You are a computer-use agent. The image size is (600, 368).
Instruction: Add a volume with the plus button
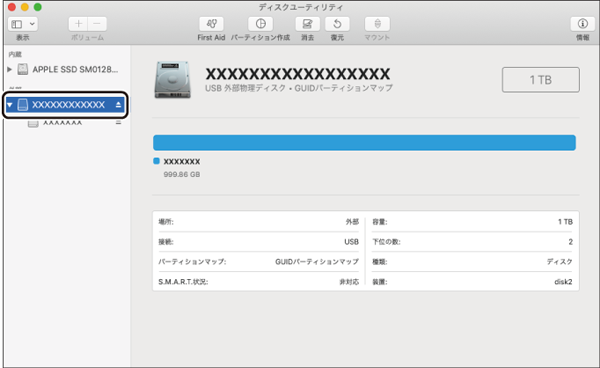pyautogui.click(x=78, y=24)
